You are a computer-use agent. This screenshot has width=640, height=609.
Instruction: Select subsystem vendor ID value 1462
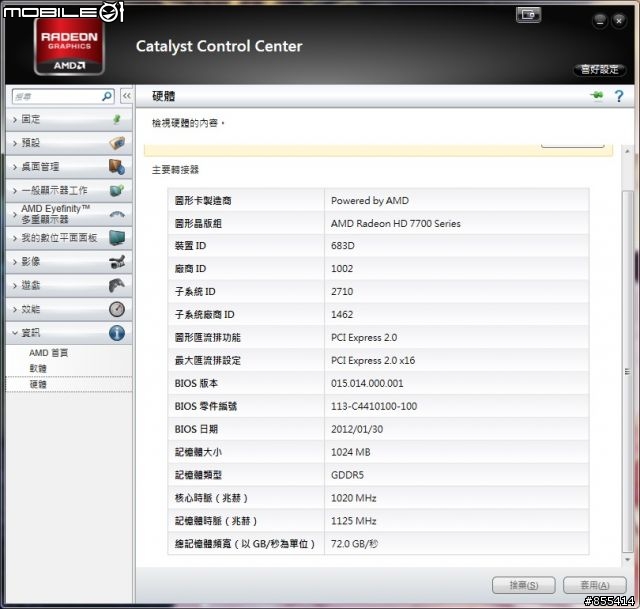(342, 314)
